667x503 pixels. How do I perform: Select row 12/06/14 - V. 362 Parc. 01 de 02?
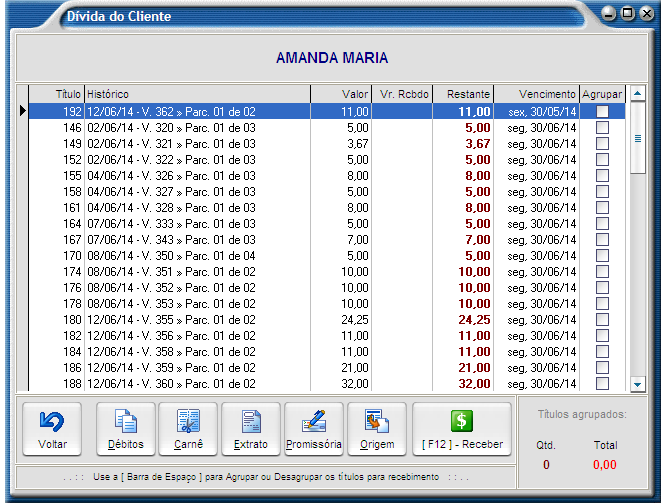(327, 111)
